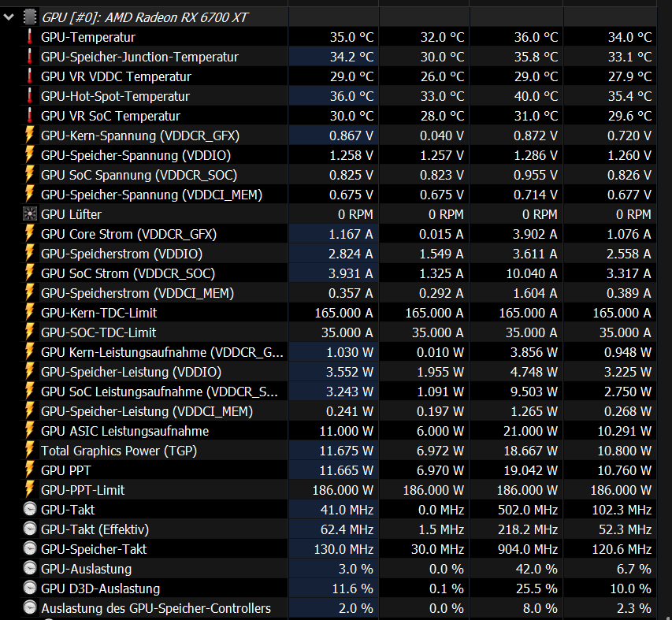Click lightning icon beside GPU-Kern-Spannung (VDDCR_GFX)

[x=30, y=136]
